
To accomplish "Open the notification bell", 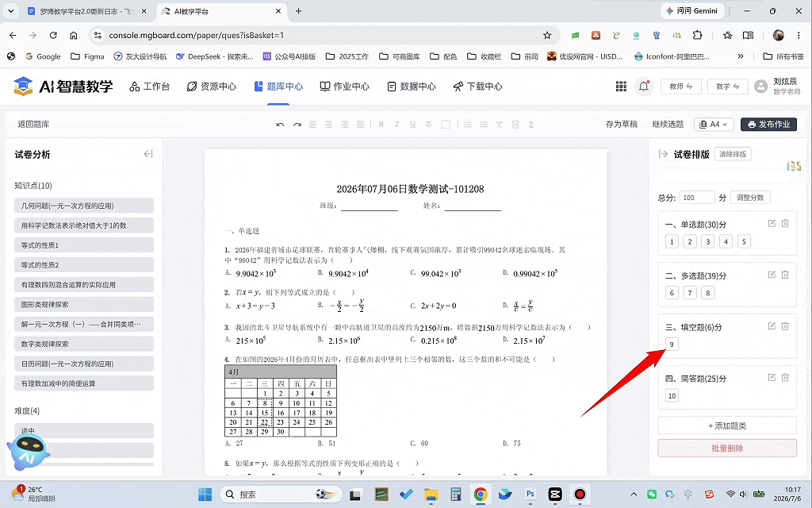I will (644, 87).
